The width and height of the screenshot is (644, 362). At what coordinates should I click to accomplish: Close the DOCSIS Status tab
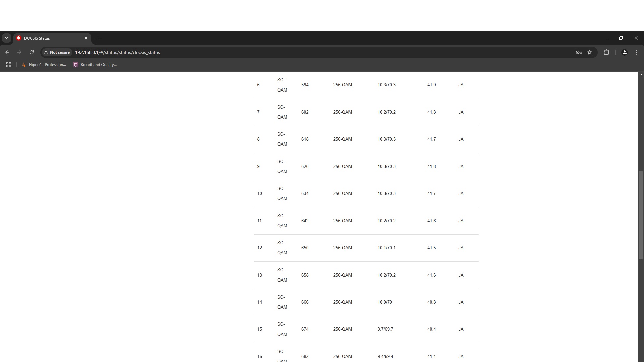pos(86,38)
